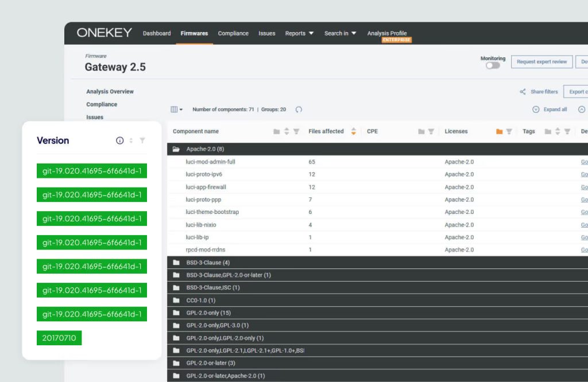Click Request expert review button

541,62
